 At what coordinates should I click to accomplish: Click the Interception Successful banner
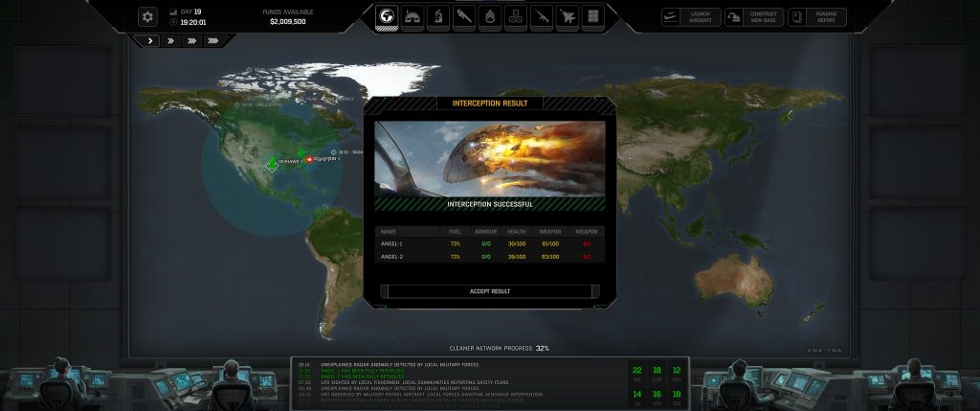pos(490,205)
